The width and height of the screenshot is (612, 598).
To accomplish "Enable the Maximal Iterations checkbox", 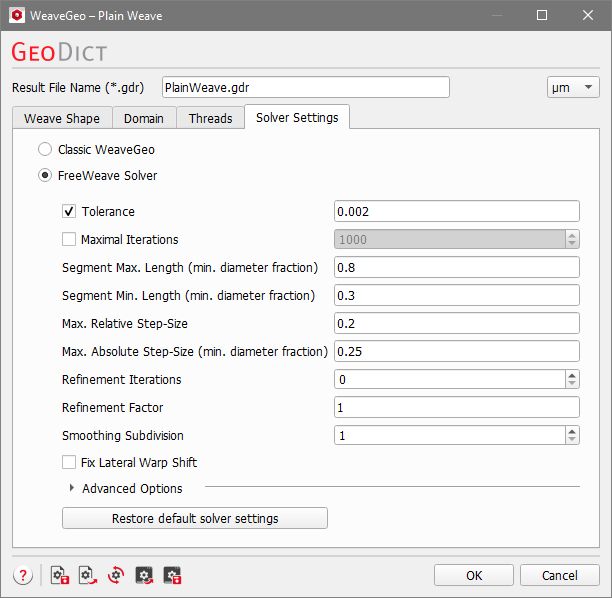I will pyautogui.click(x=69, y=239).
